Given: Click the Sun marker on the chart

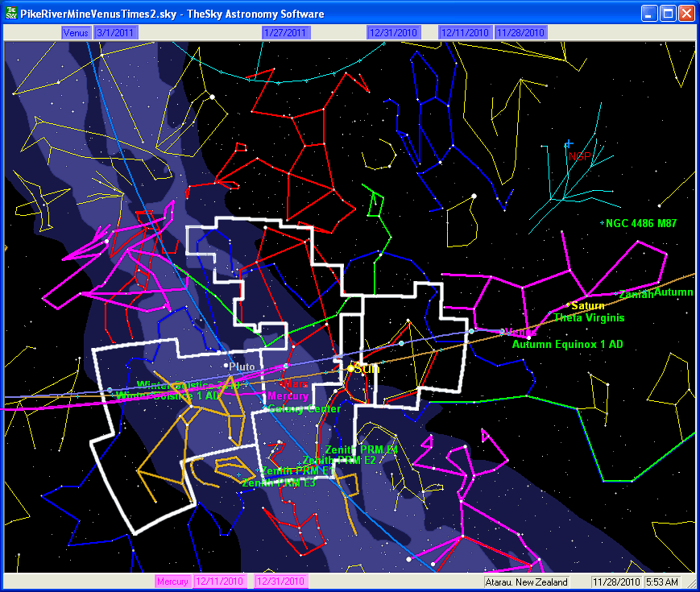Looking at the screenshot, I should click(x=350, y=368).
